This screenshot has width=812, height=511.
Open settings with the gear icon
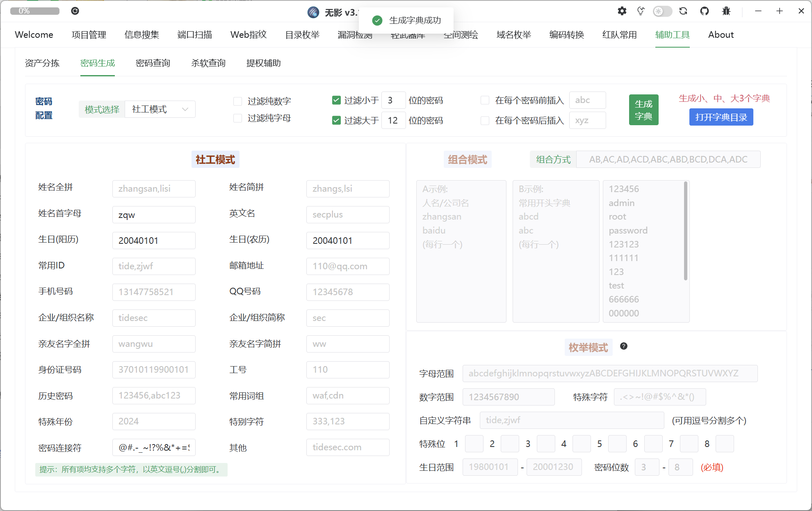[x=622, y=11]
